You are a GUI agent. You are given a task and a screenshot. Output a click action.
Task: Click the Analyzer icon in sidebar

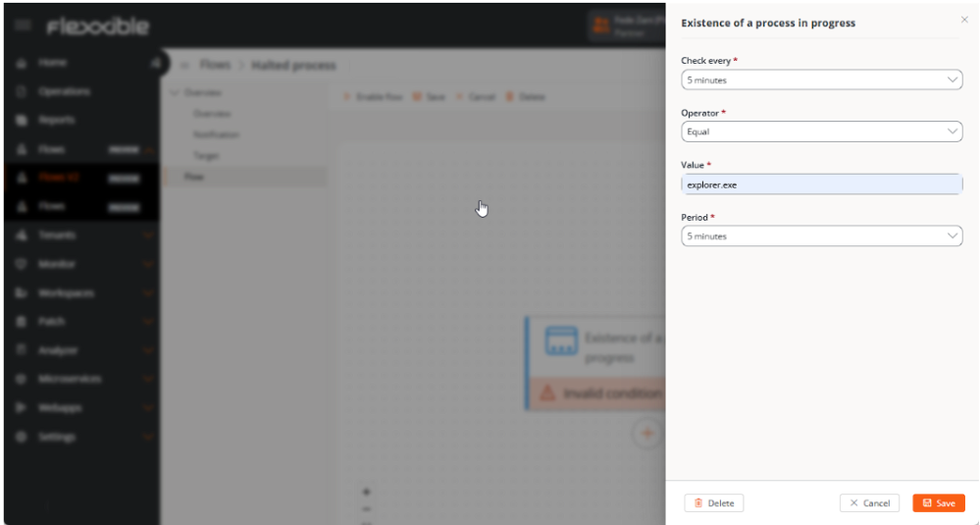22,350
